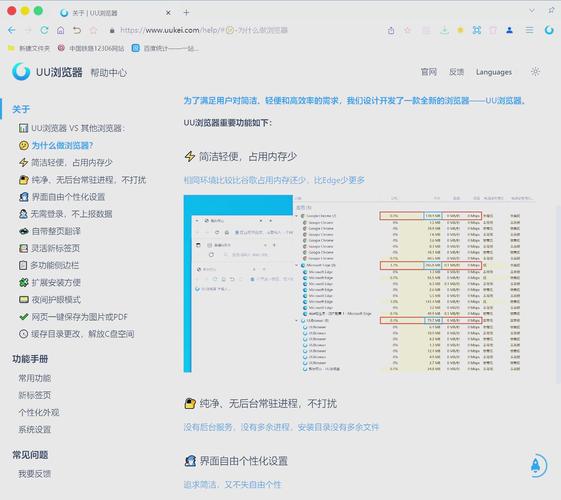The image size is (561, 500).
Task: Click the lightning icon beside the 简洁轻便 heading
Action: (x=190, y=156)
